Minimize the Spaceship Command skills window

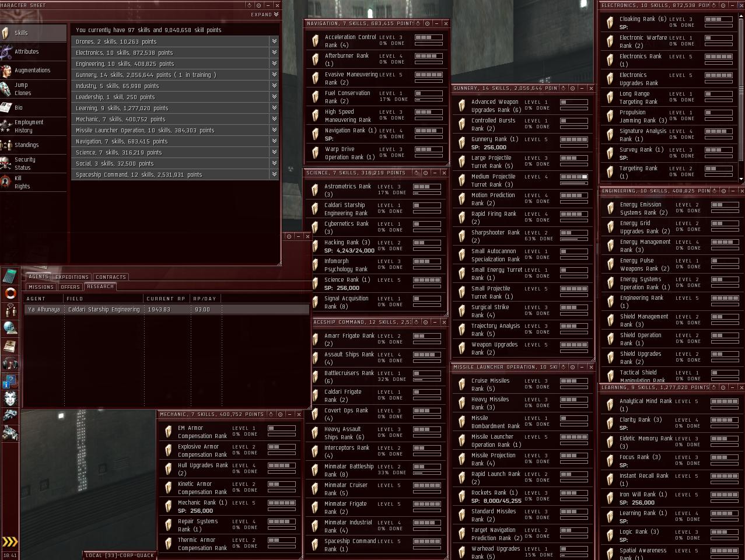tap(435, 322)
